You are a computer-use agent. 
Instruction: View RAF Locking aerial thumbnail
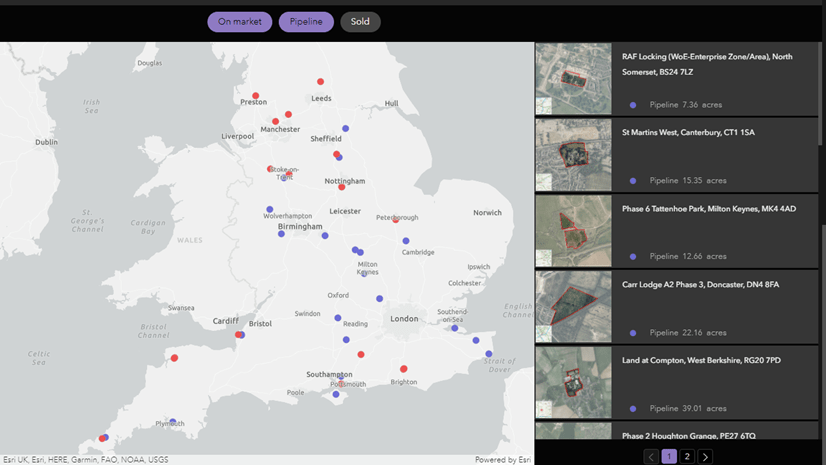574,79
